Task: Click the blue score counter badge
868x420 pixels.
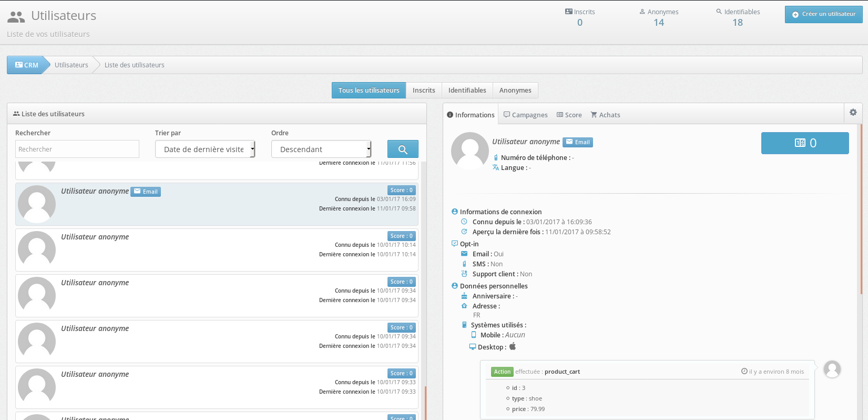Action: (x=804, y=143)
